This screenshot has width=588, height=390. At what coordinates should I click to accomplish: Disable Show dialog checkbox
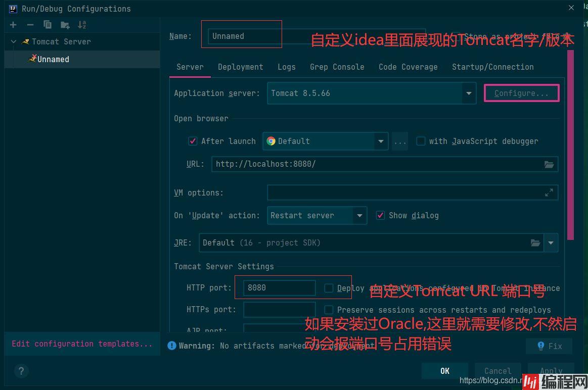click(x=380, y=215)
